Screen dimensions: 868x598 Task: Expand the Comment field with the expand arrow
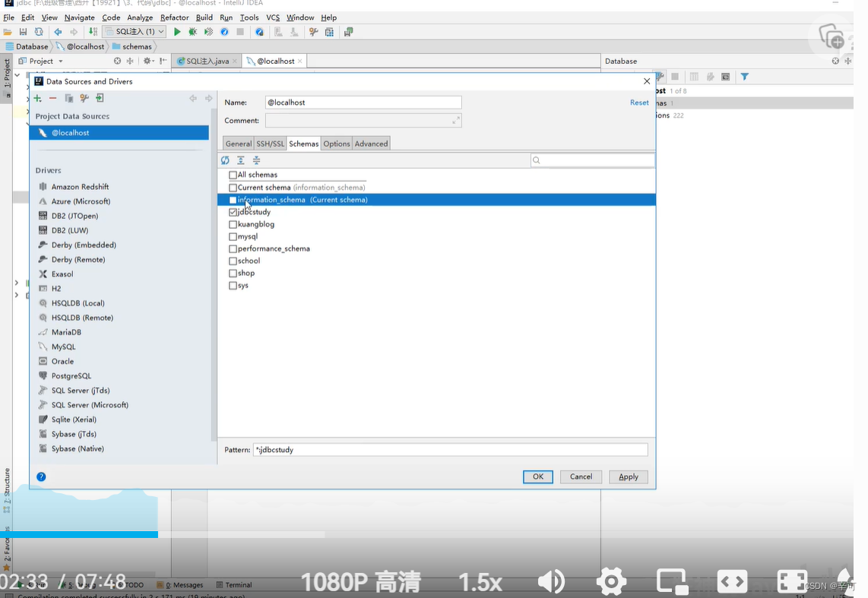(455, 120)
